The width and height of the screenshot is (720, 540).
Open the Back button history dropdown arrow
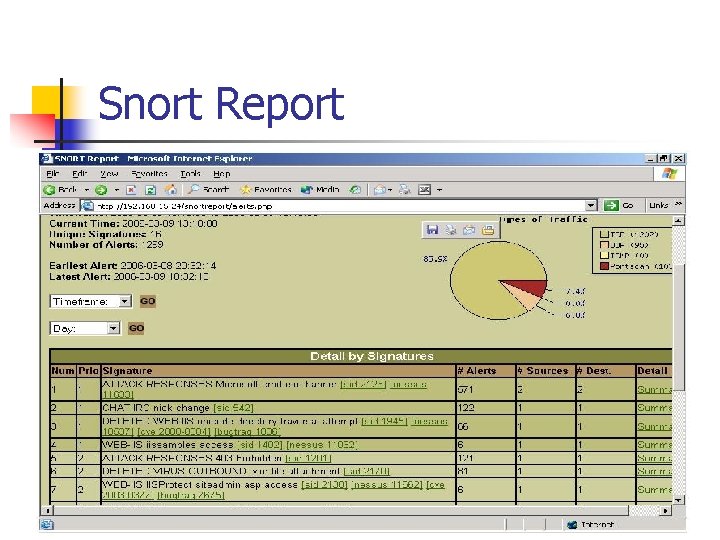click(86, 190)
